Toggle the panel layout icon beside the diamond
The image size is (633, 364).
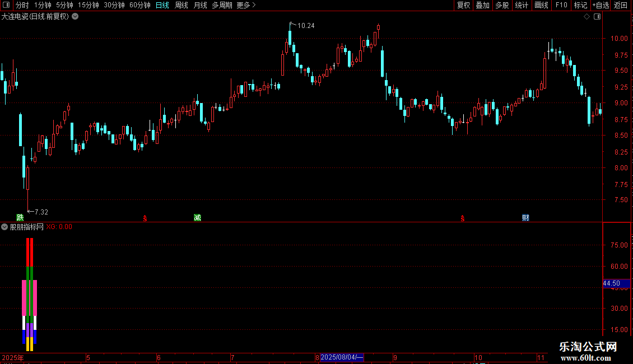click(x=597, y=17)
